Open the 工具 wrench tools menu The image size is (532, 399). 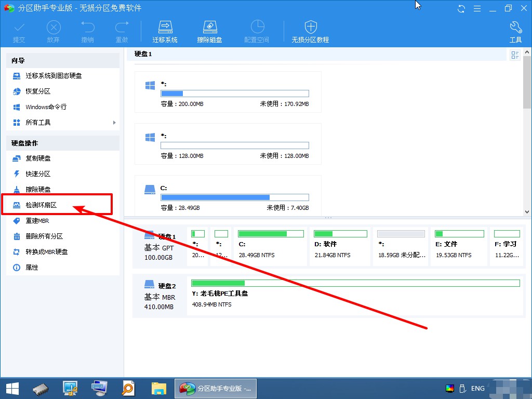(516, 32)
